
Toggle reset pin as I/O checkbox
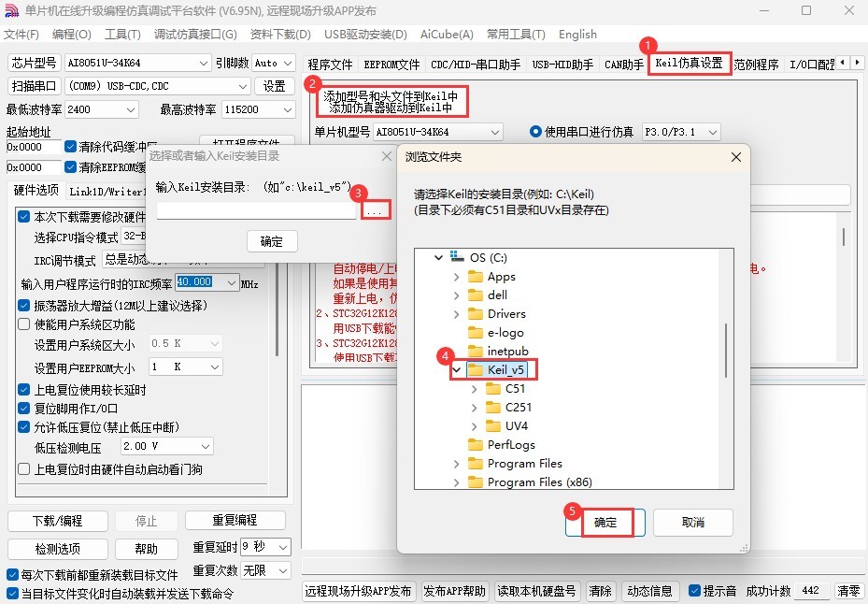23,409
